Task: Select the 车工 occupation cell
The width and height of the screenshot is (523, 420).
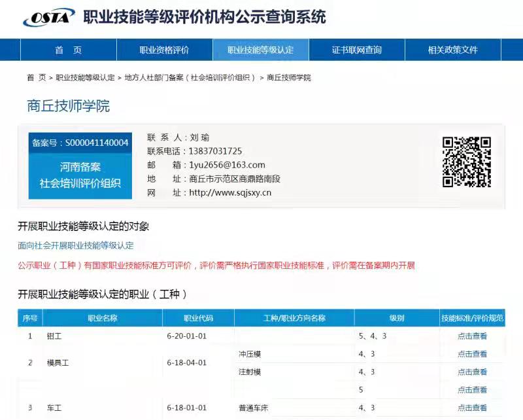Action: pyautogui.click(x=54, y=408)
